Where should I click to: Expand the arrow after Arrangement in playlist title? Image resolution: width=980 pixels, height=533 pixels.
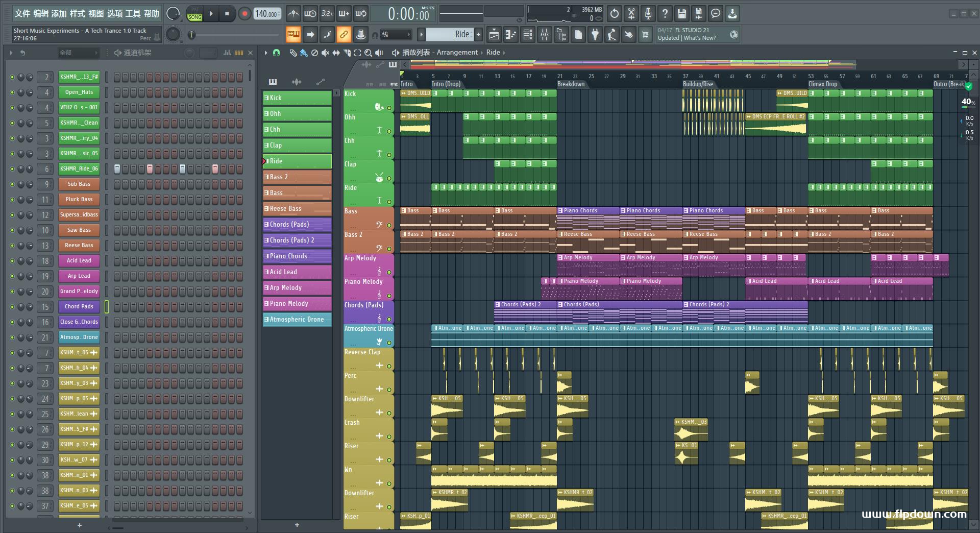[482, 53]
